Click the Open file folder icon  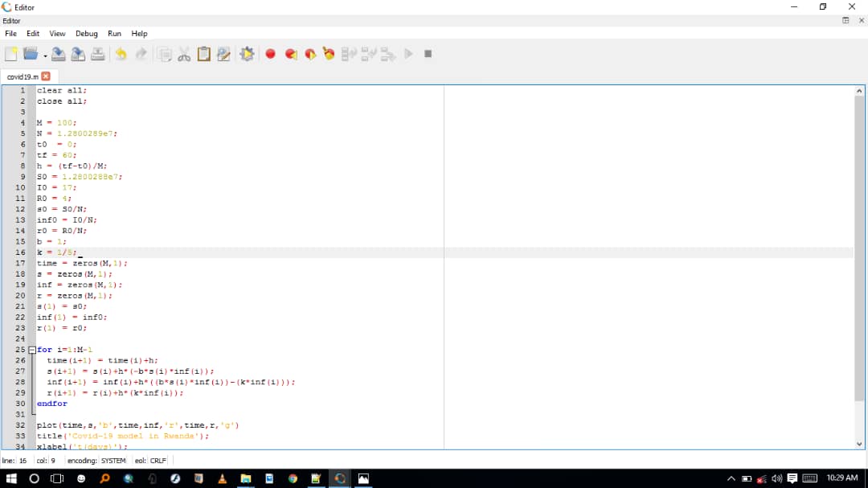pos(31,54)
